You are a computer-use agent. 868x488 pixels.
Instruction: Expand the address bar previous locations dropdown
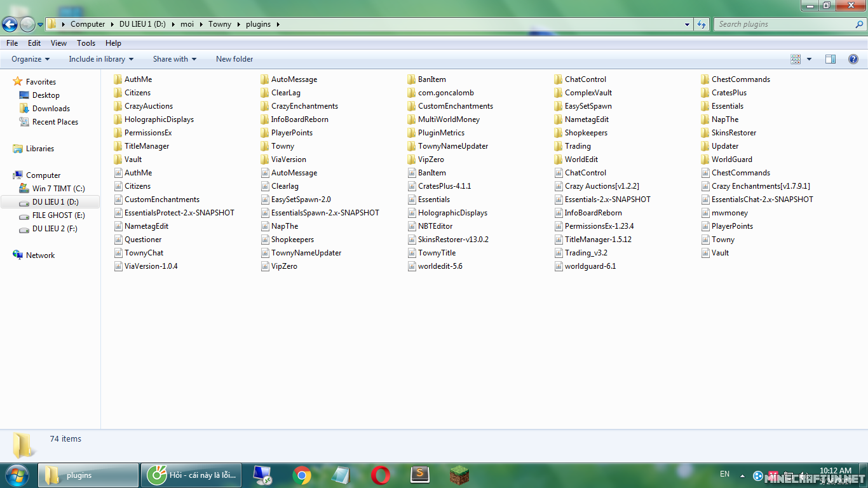coord(688,24)
